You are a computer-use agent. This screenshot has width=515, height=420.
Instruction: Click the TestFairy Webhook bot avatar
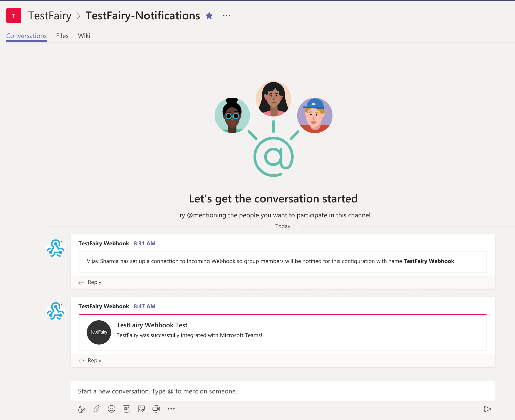coord(56,248)
